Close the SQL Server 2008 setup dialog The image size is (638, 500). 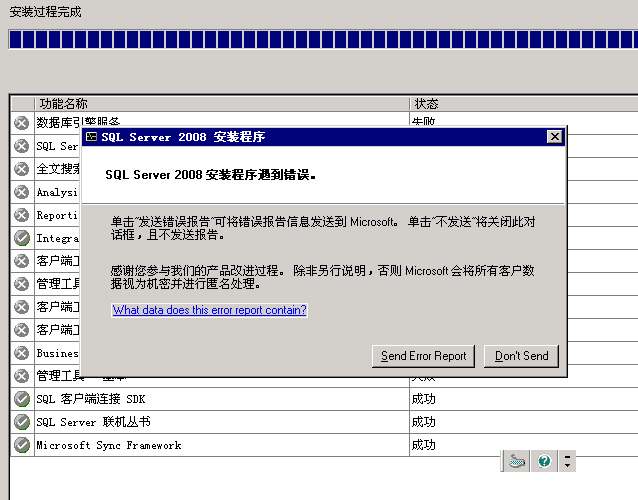[555, 137]
